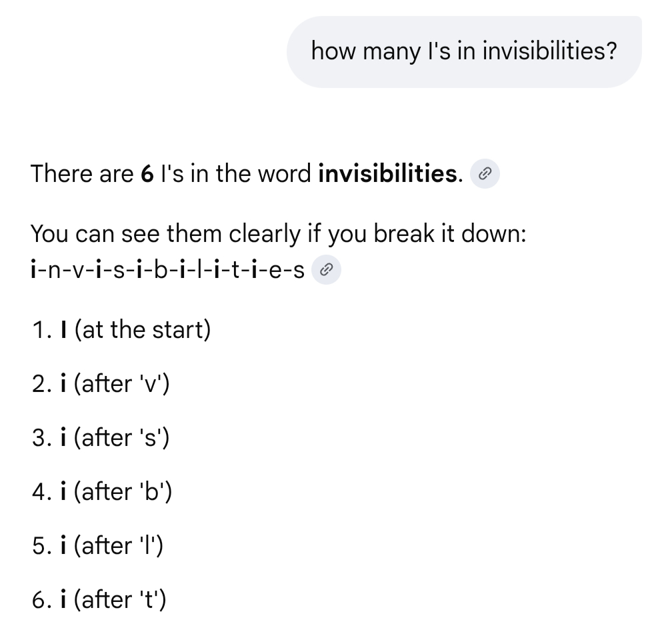
Task: Click "invisibilities?" in the user's question
Action: tap(549, 51)
